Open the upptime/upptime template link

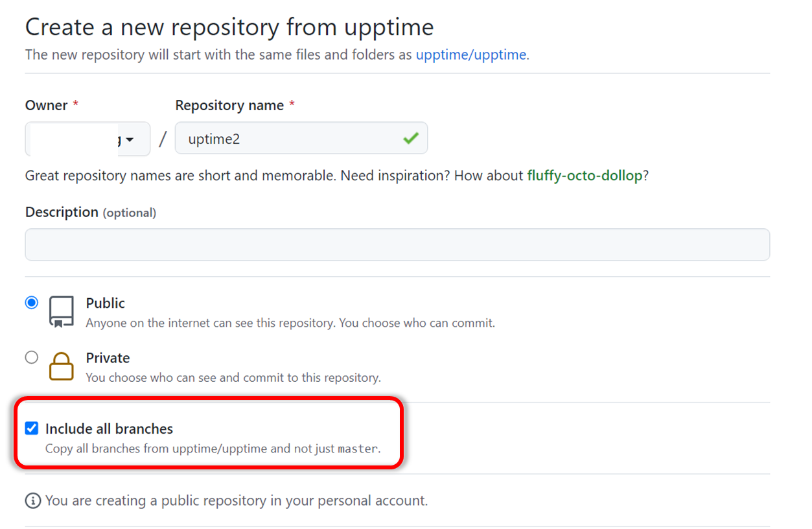pyautogui.click(x=471, y=54)
